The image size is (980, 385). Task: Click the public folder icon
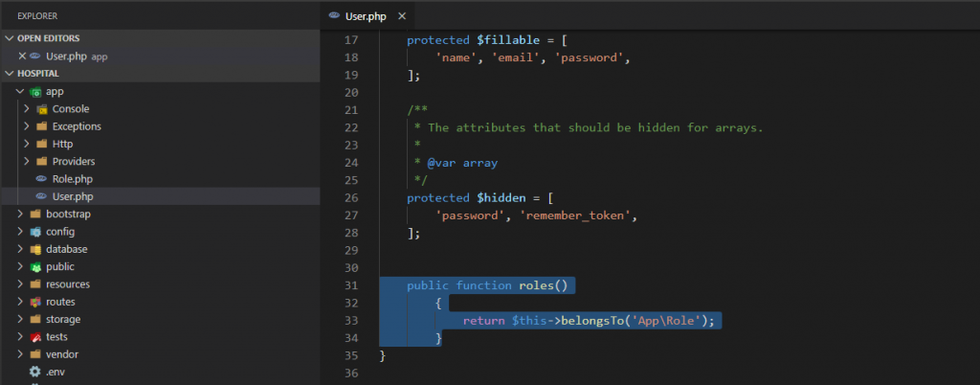pyautogui.click(x=35, y=267)
